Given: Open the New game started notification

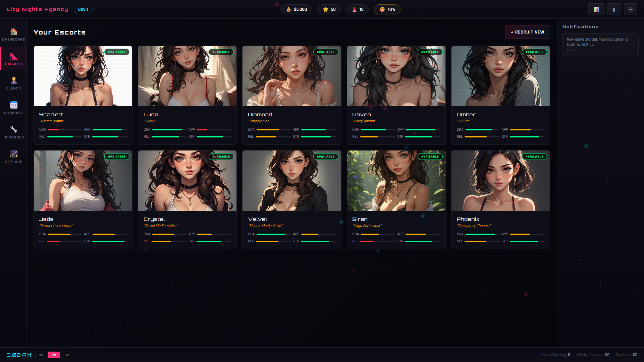Looking at the screenshot, I should pyautogui.click(x=600, y=45).
